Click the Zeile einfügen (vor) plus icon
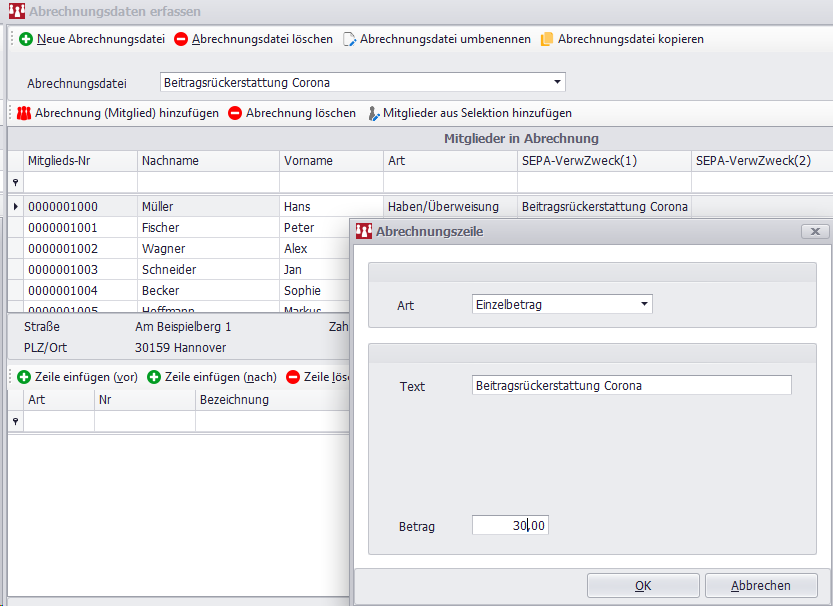Viewport: 833px width, 606px height. point(24,377)
